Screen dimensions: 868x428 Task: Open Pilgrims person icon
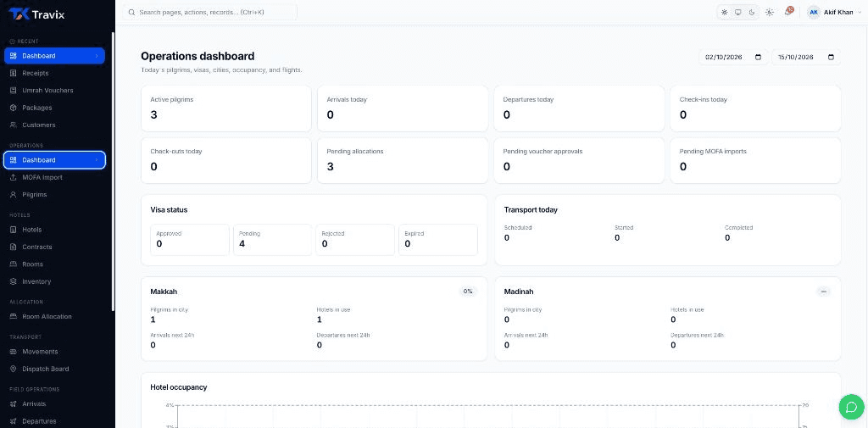tap(14, 195)
